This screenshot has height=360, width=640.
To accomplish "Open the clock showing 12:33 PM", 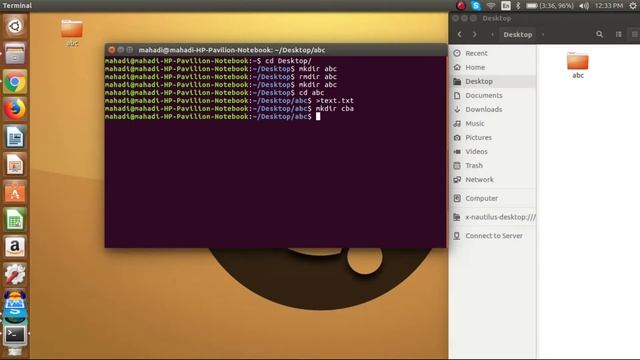I will tap(609, 5).
